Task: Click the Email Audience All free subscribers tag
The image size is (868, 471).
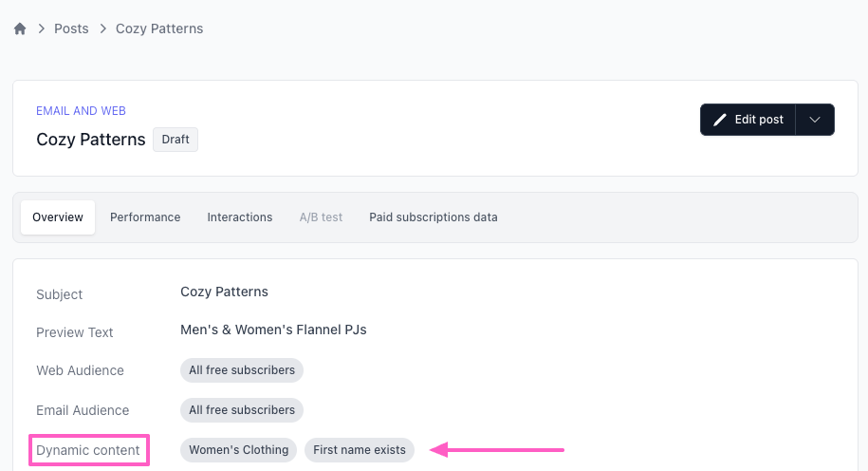Action: pos(242,410)
